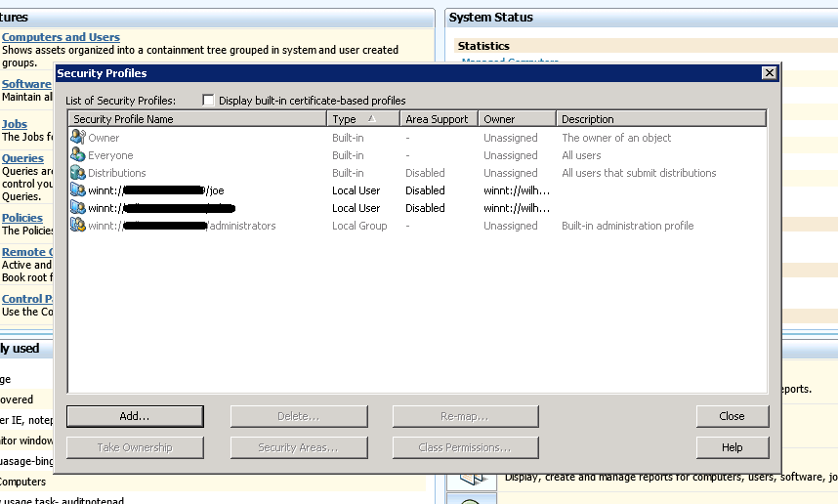838x504 pixels.
Task: Click the Owner profile icon
Action: pos(78,138)
